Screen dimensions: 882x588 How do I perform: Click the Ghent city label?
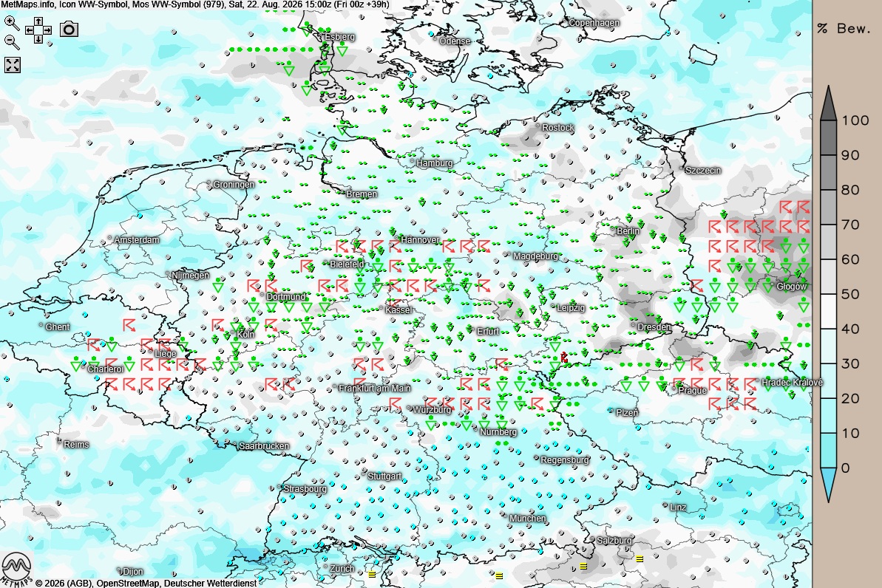(58, 327)
